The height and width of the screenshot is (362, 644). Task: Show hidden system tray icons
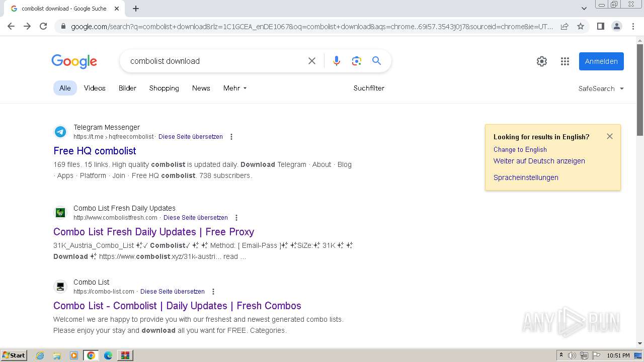[561, 355]
